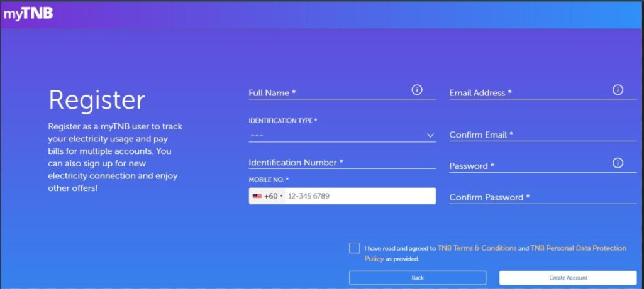Focus the Identification Number field

point(342,163)
